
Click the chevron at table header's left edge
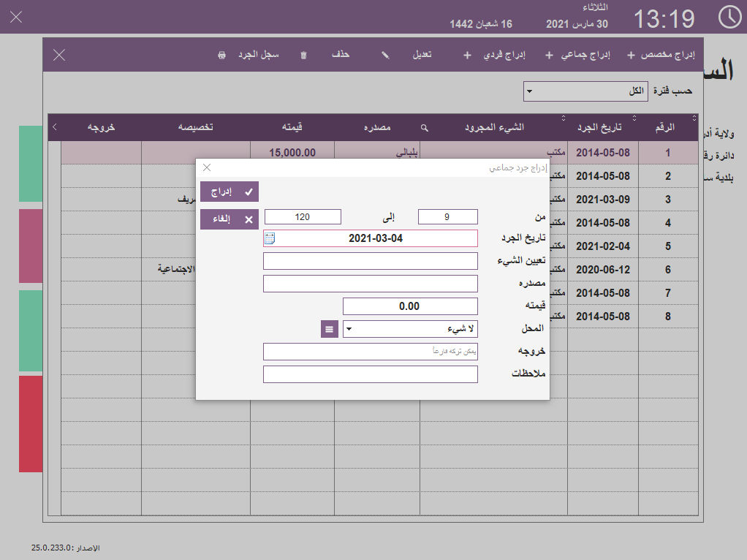55,128
